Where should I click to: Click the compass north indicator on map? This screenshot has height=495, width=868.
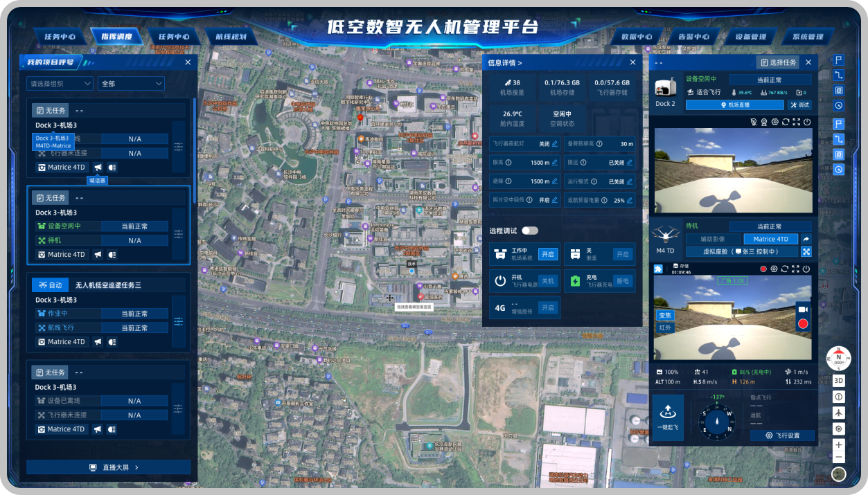coord(838,358)
